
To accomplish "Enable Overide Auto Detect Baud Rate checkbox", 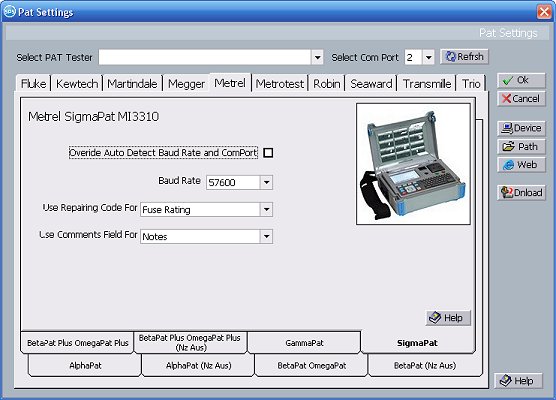I will 268,153.
